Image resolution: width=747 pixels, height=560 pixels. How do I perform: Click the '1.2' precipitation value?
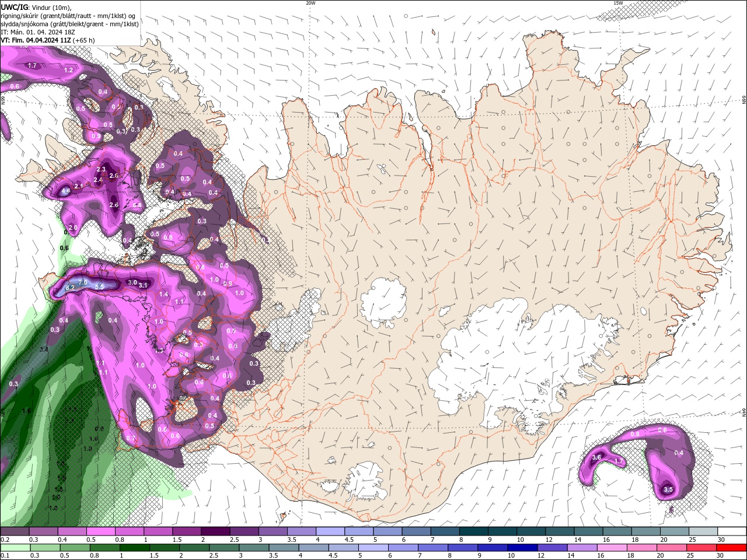pos(68,70)
